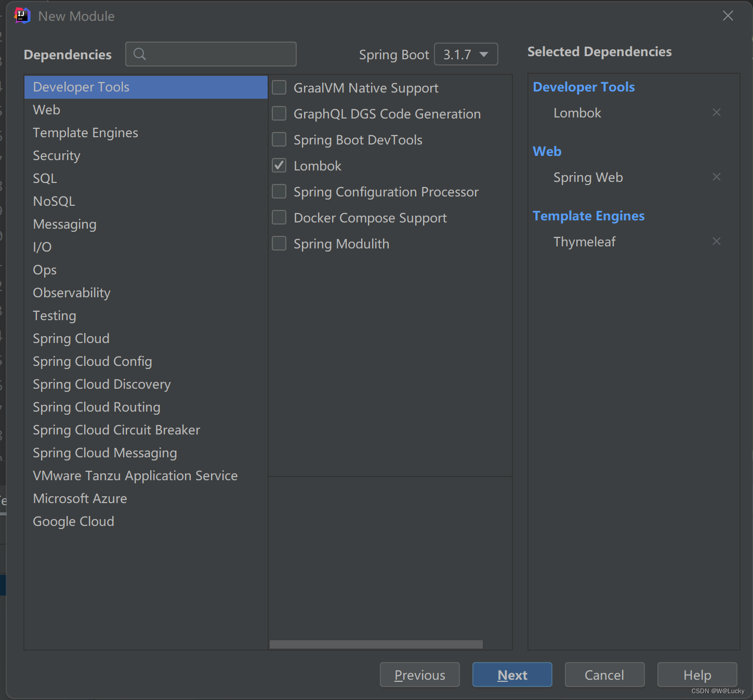The width and height of the screenshot is (753, 700).
Task: Remove Thymeleaf from selected dependencies
Action: point(717,241)
